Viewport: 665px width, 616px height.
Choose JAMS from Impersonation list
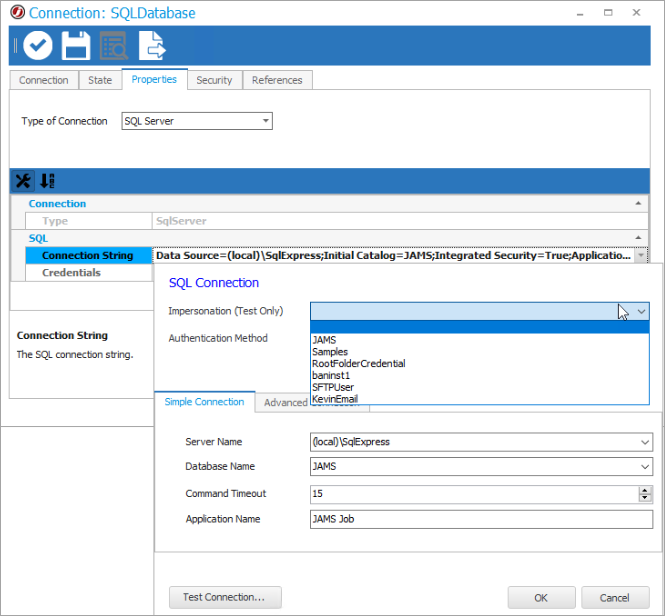click(x=480, y=340)
